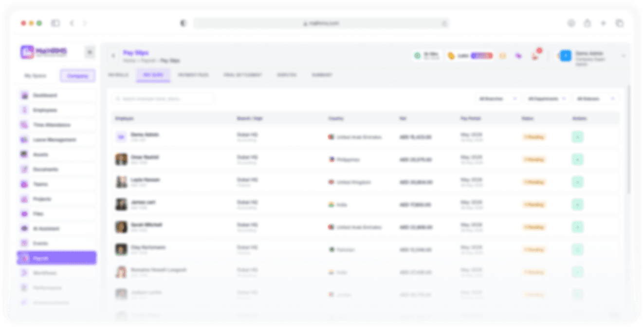Click the Status column header

click(528, 118)
